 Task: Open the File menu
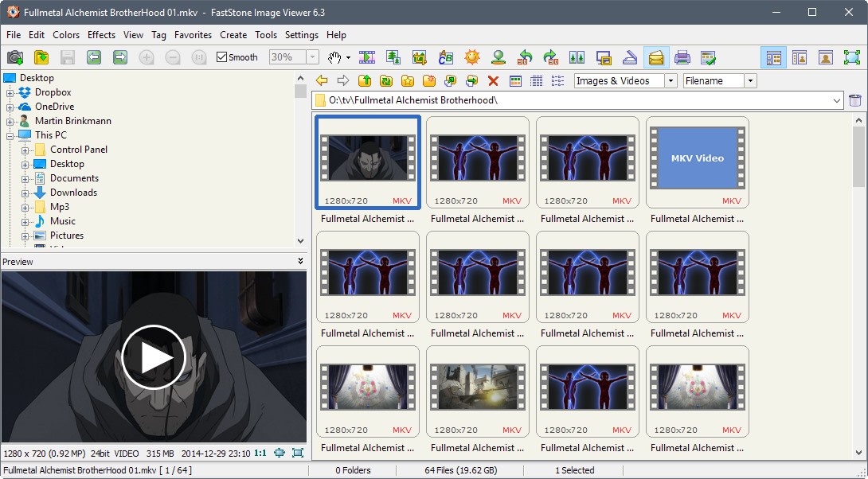(14, 35)
